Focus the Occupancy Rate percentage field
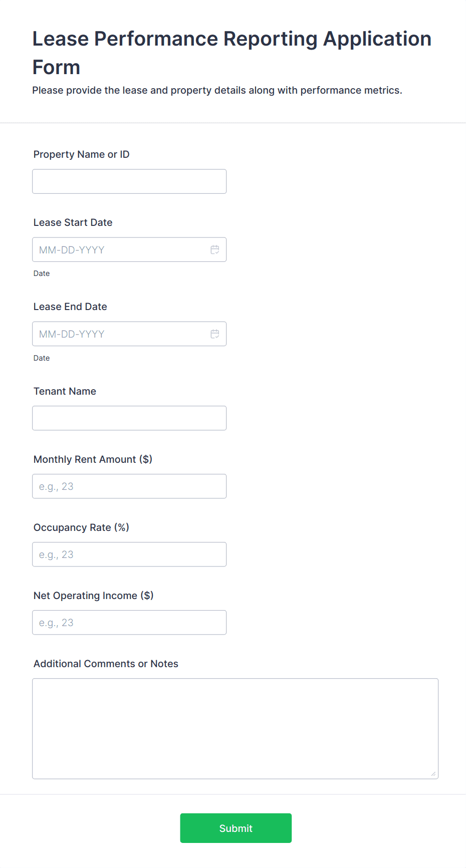The width and height of the screenshot is (466, 868). (x=129, y=554)
